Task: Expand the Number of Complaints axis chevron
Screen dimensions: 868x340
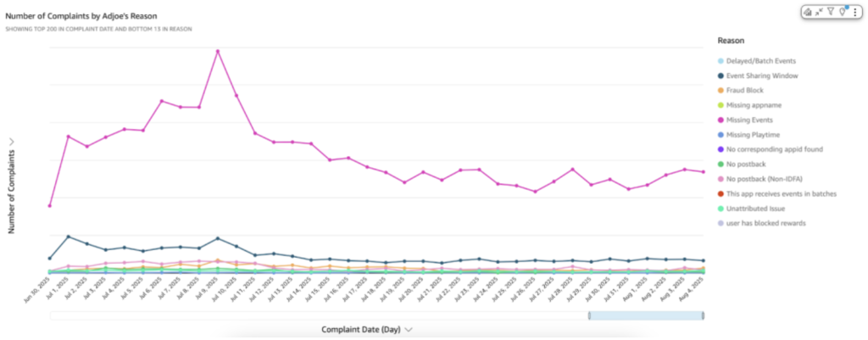Action: click(x=12, y=142)
